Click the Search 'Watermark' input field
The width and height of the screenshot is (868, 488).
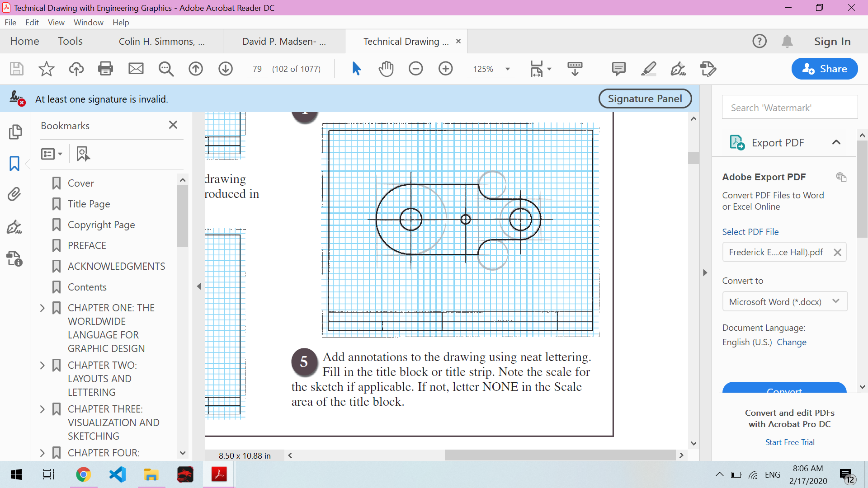pos(789,108)
